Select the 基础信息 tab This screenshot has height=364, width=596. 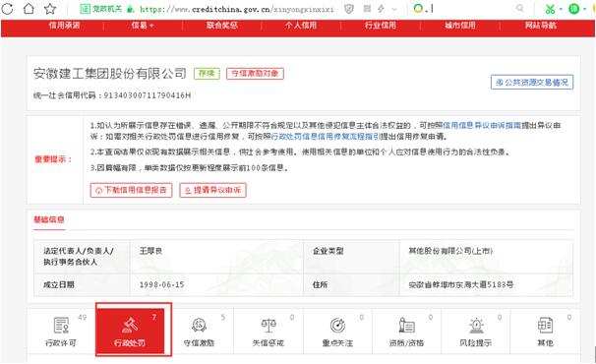[49, 219]
